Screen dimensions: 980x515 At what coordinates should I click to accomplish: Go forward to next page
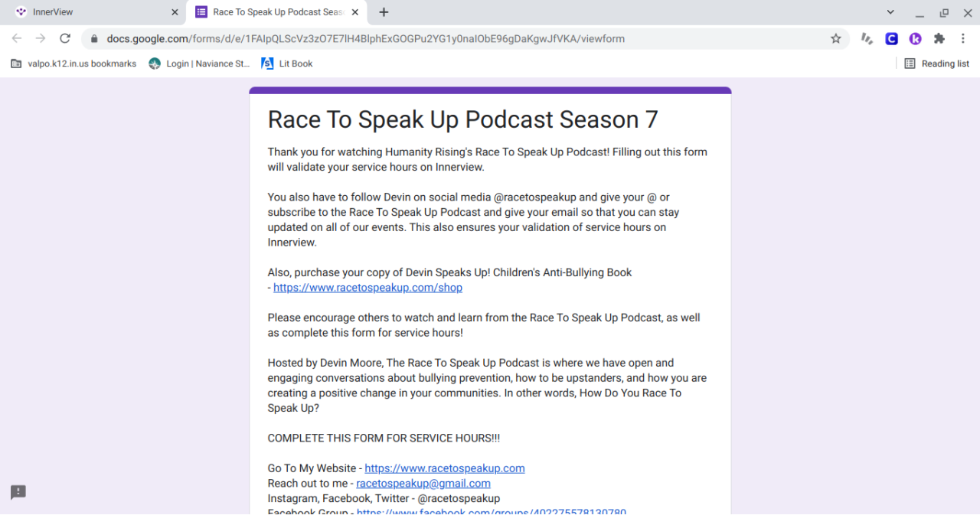tap(41, 38)
